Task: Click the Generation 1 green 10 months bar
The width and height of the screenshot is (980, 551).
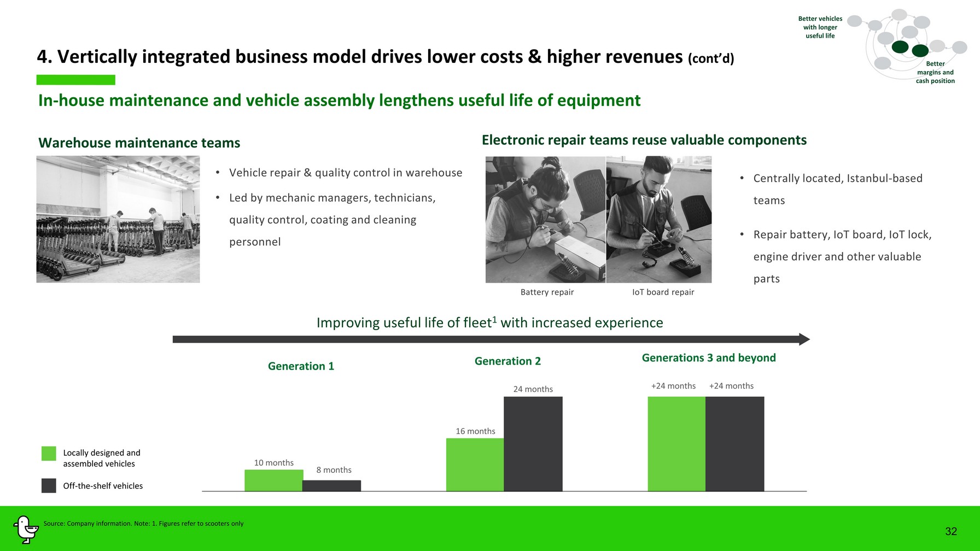Action: point(273,480)
